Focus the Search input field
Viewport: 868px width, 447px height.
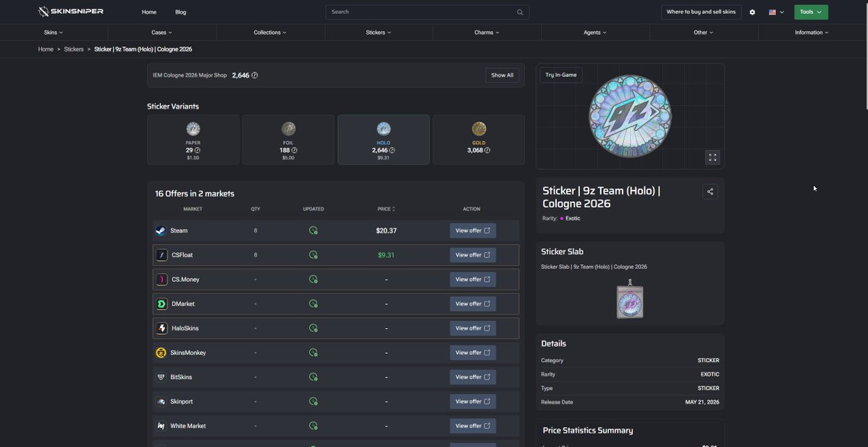click(427, 12)
